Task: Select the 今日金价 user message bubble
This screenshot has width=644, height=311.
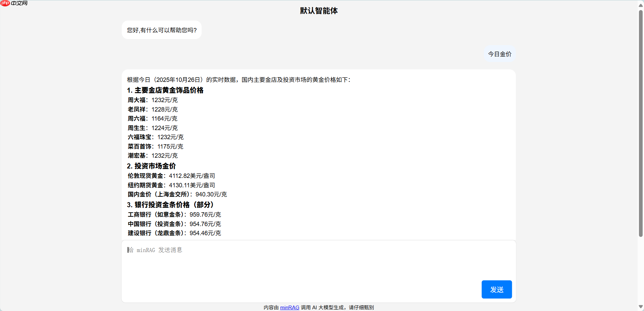Action: [499, 54]
